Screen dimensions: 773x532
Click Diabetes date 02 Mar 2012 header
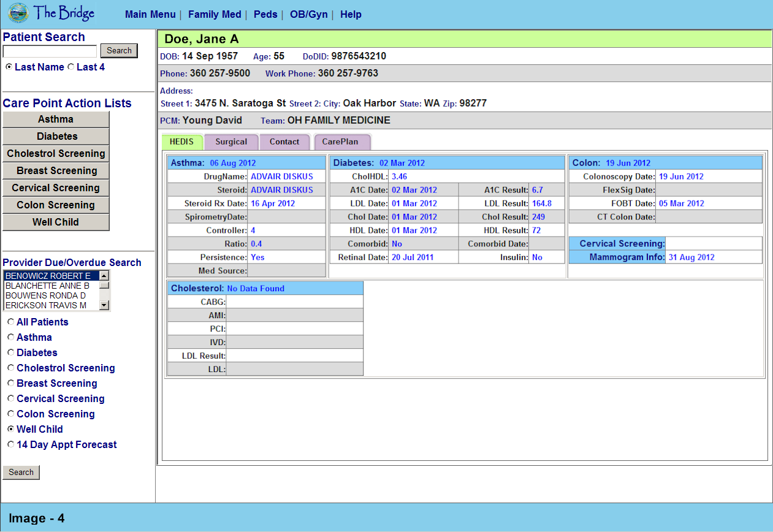click(x=402, y=163)
